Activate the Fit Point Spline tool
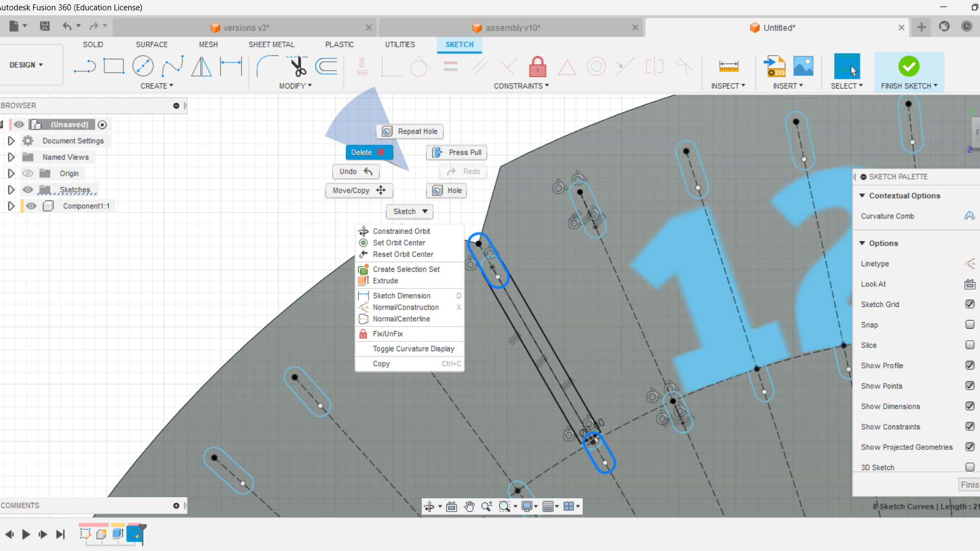Viewport: 980px width, 551px height. coord(172,65)
